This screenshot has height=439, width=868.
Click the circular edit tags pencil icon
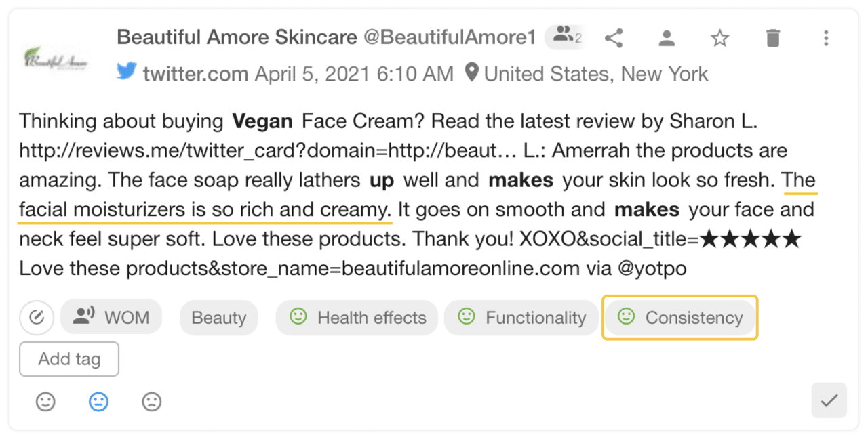pyautogui.click(x=37, y=317)
